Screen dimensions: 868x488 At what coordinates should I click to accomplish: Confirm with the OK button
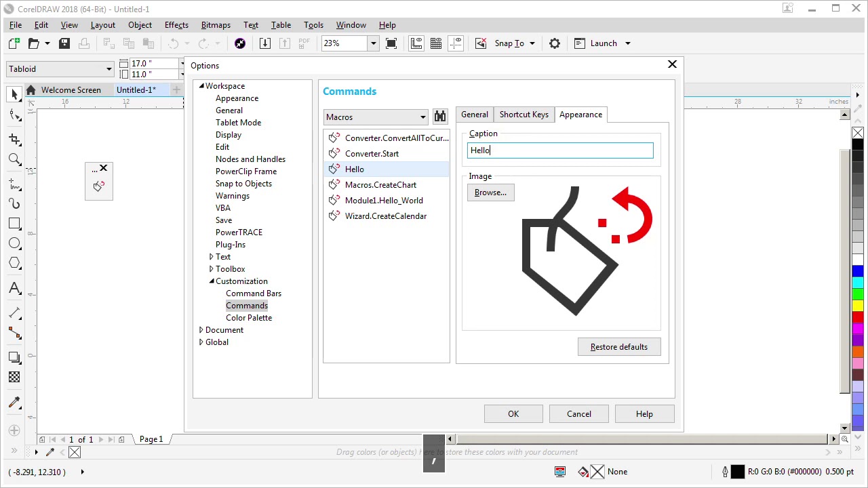(x=513, y=414)
